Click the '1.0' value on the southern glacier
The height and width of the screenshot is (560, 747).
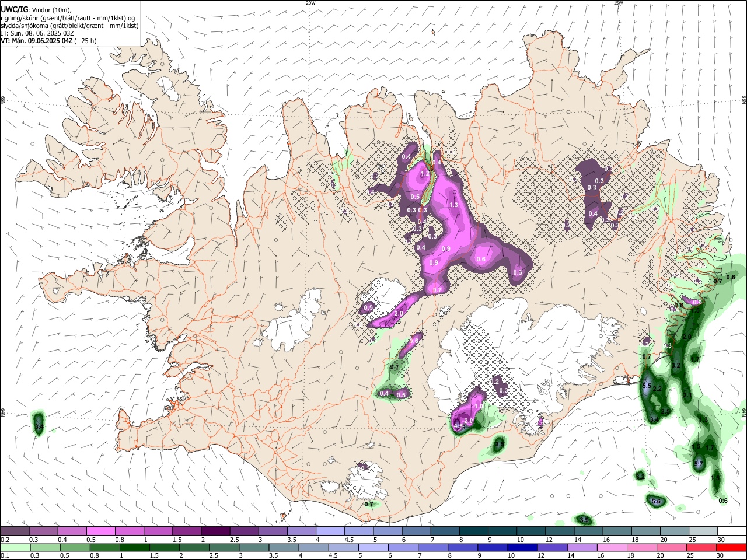(479, 406)
